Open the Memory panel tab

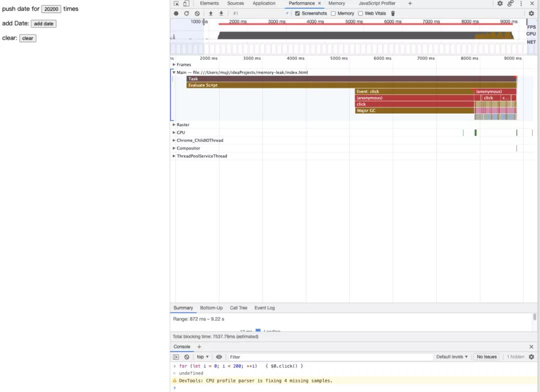point(336,3)
